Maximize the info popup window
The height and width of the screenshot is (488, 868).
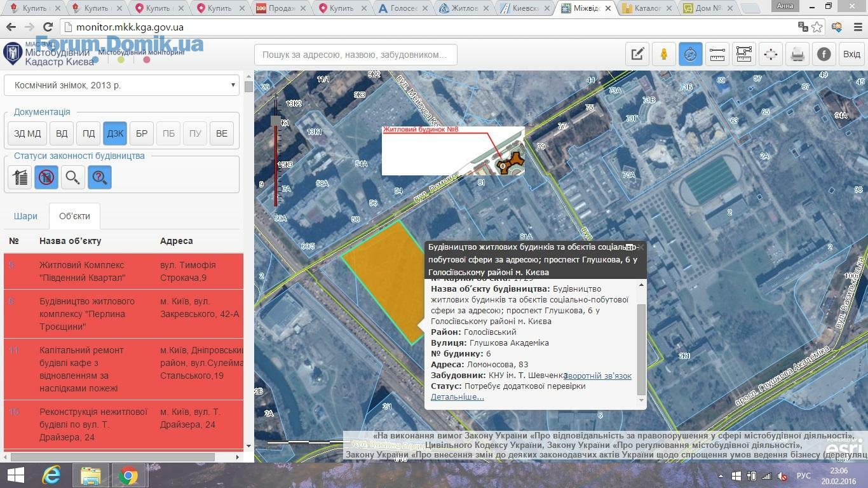point(630,247)
